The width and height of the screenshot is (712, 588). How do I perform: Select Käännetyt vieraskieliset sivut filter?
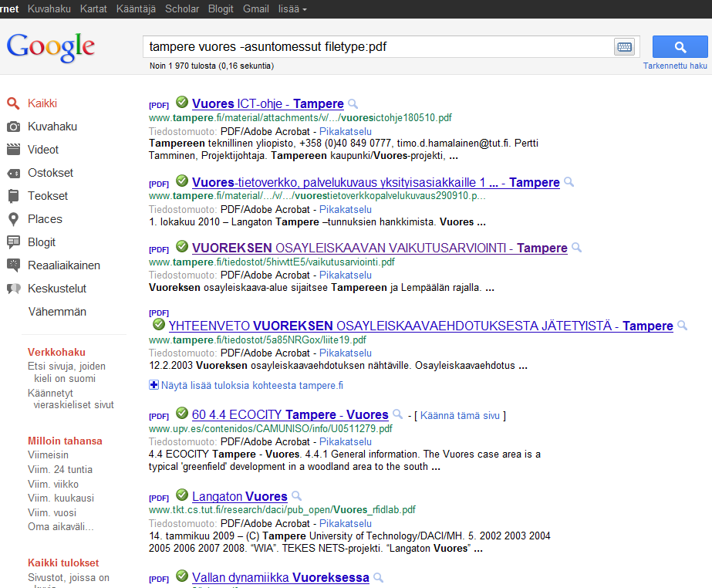pyautogui.click(x=71, y=399)
